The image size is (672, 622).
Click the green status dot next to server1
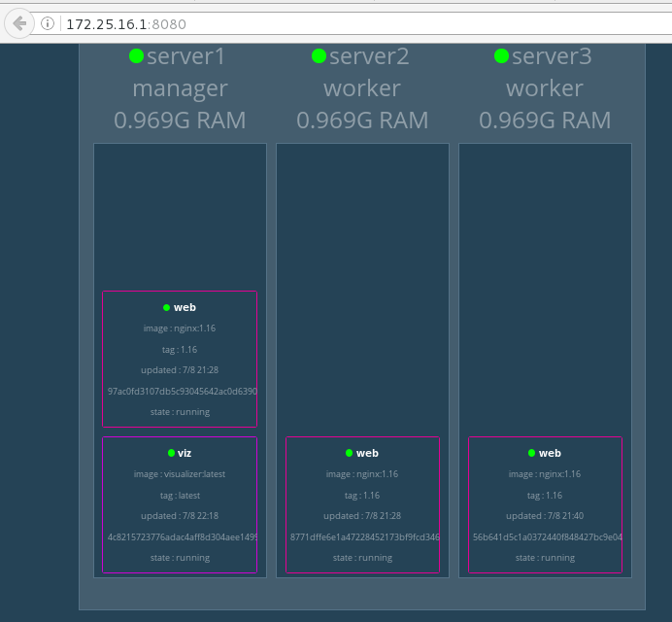coord(136,56)
